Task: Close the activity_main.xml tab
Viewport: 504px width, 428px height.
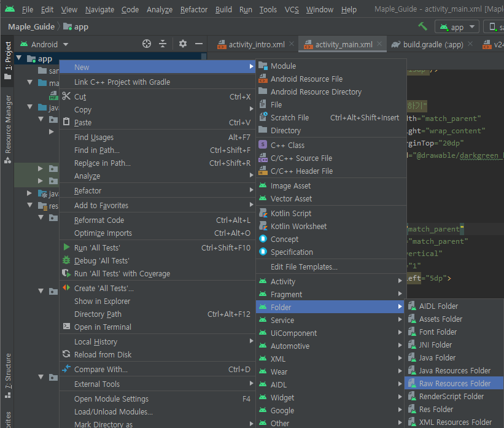Action: point(379,44)
